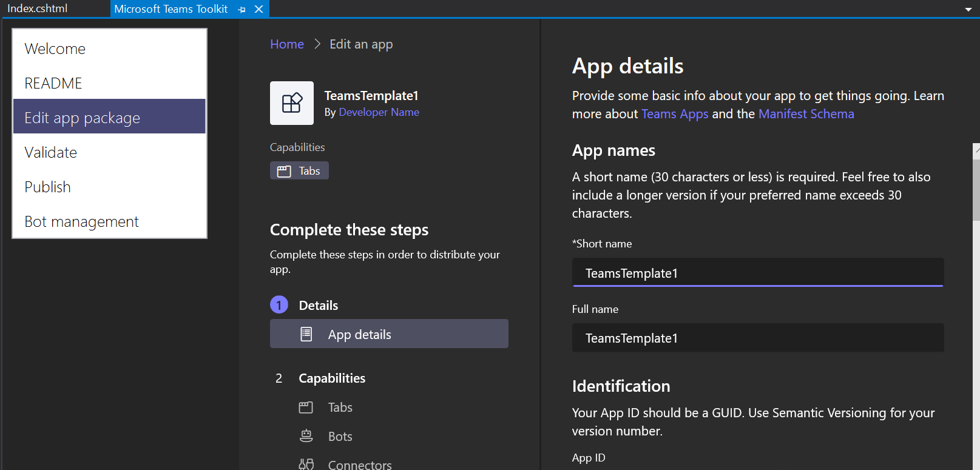This screenshot has width=980, height=470.
Task: Click the Full name input field
Action: click(758, 338)
